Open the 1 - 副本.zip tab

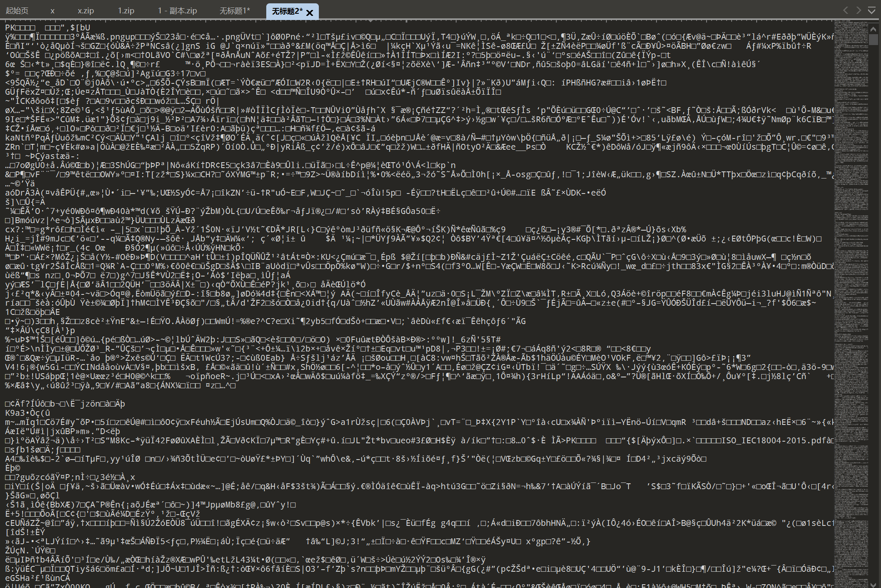point(177,11)
